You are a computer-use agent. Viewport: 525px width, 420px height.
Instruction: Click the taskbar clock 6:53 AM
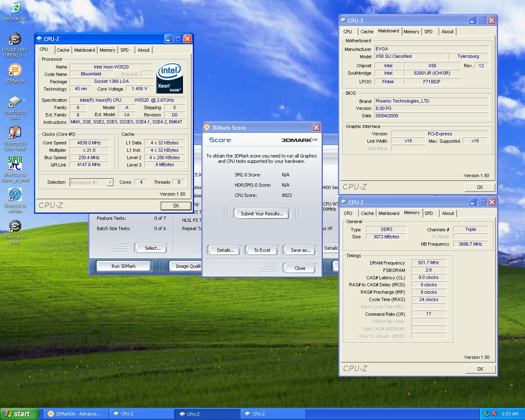click(510, 414)
